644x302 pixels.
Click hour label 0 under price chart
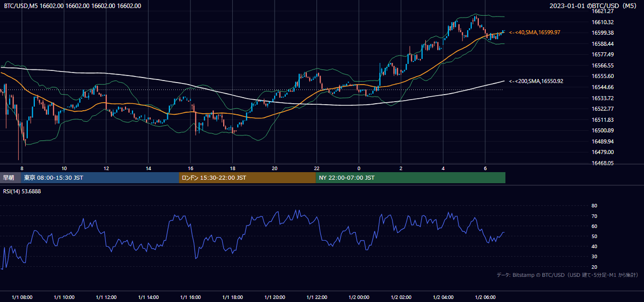coord(359,168)
